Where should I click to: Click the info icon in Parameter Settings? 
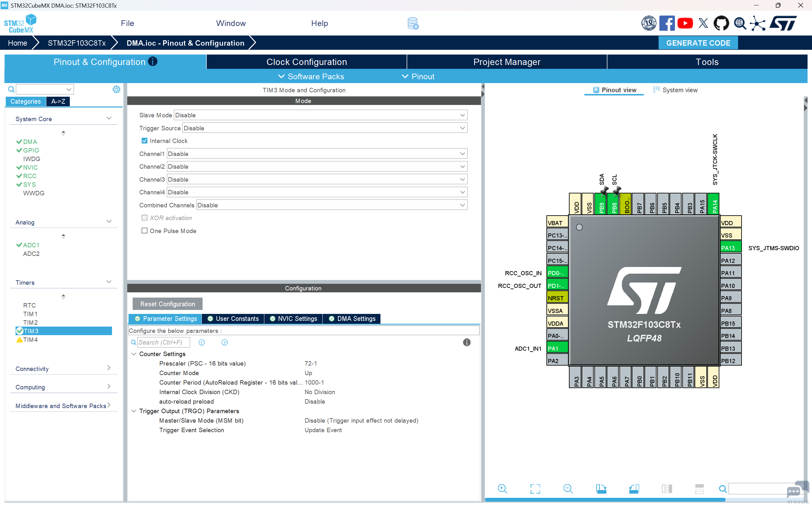(466, 342)
